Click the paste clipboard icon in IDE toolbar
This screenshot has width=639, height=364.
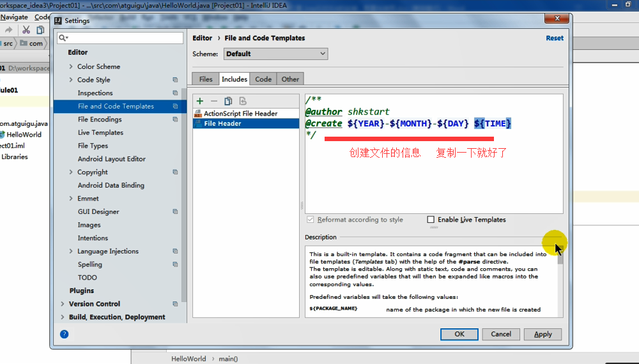tap(40, 30)
